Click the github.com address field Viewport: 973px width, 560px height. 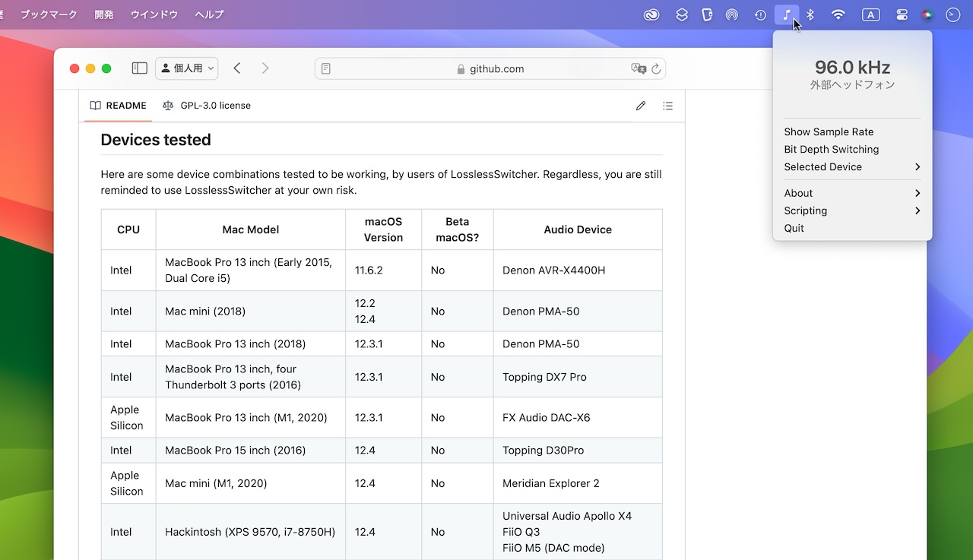coord(490,68)
